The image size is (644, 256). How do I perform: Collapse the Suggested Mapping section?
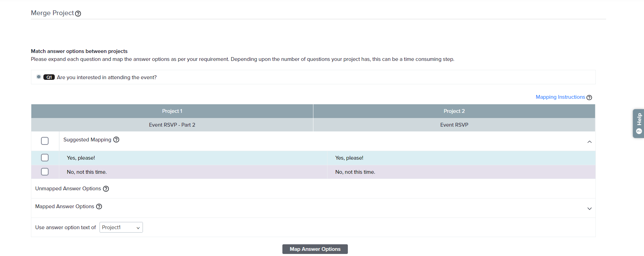pyautogui.click(x=589, y=142)
